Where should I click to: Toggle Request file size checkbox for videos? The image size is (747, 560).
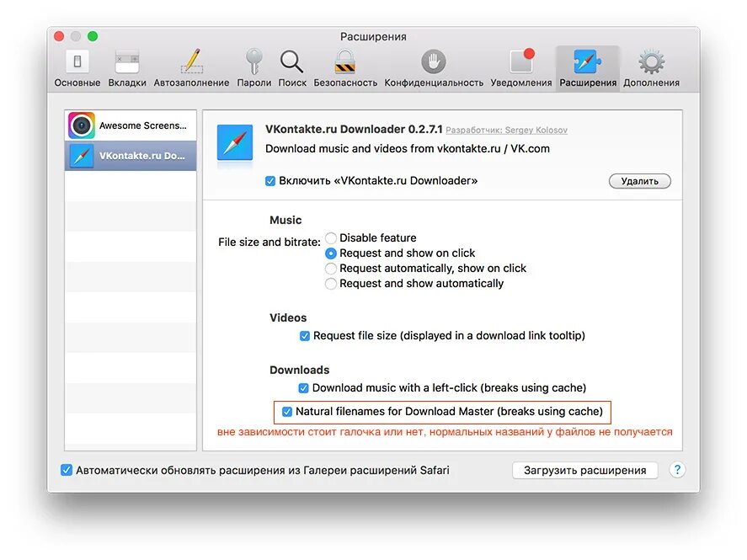coord(304,336)
